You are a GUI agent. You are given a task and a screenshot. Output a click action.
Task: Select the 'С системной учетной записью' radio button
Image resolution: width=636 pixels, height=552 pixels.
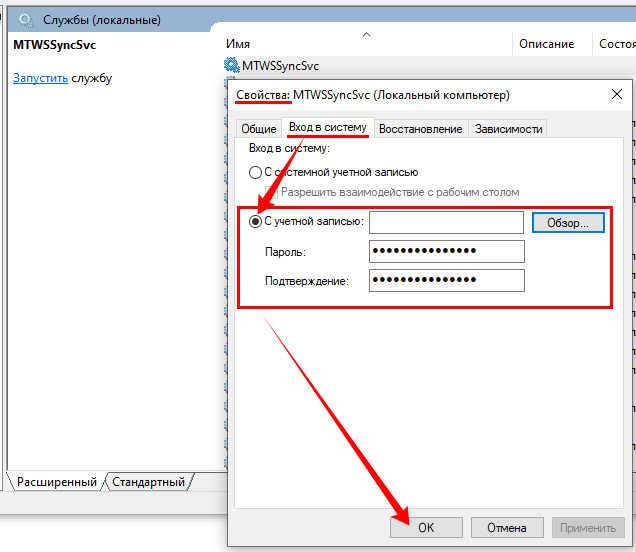[255, 173]
